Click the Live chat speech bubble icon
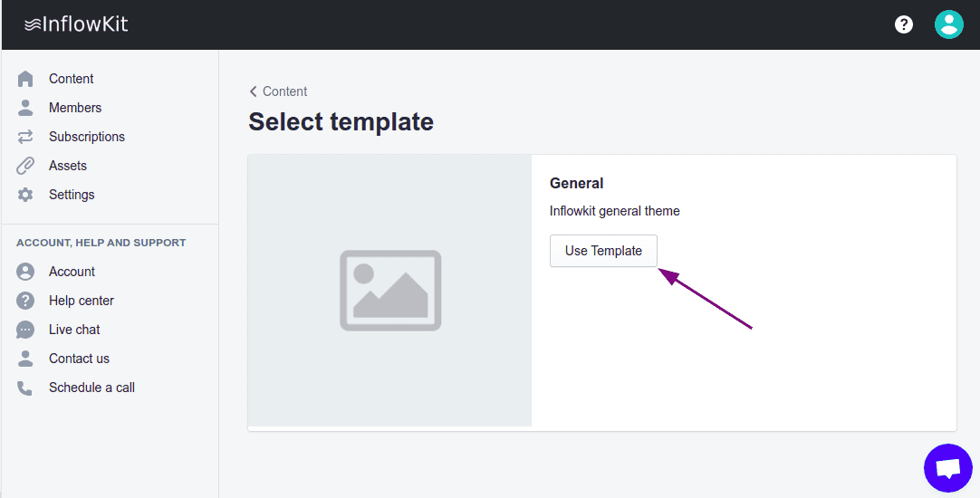This screenshot has height=498, width=980. point(25,330)
